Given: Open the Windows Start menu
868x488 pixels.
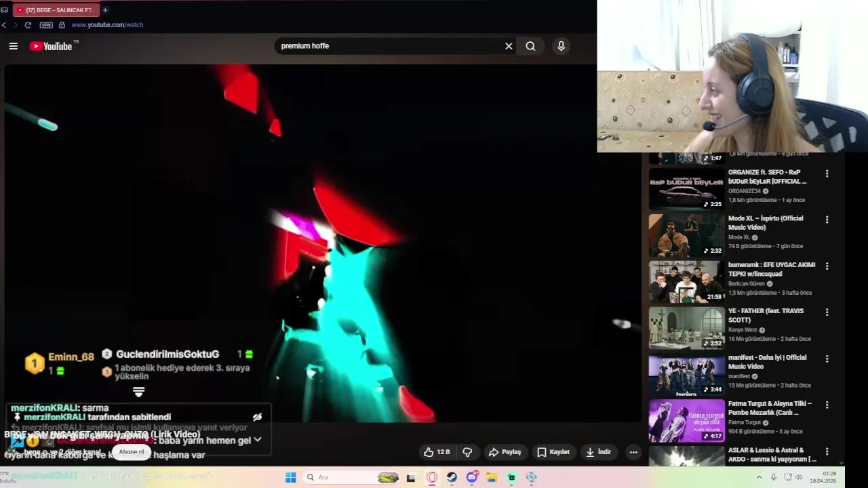Looking at the screenshot, I should pos(290,477).
